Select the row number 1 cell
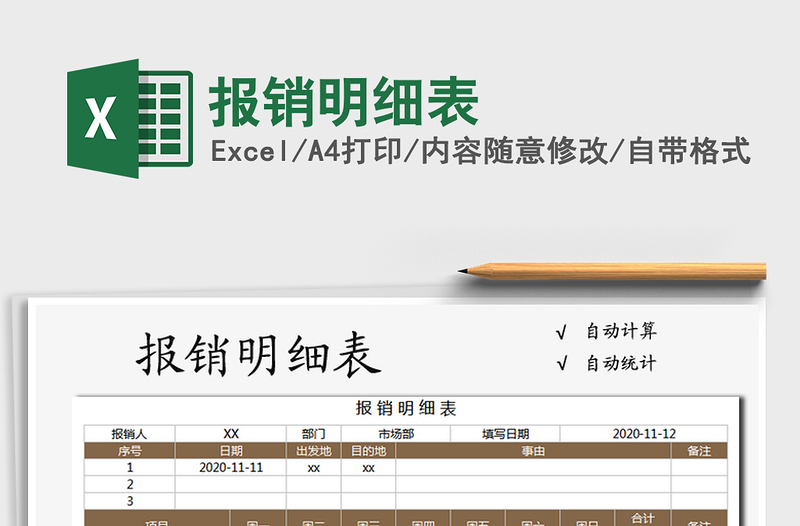The image size is (800, 526). 130,467
